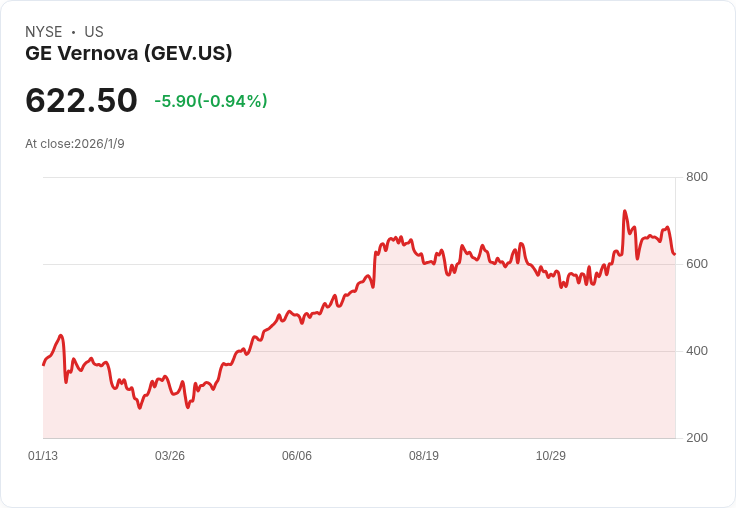Screen dimensions: 736x508
Task: Click the At close:2026/1/9 timestamp
Action: coord(75,144)
